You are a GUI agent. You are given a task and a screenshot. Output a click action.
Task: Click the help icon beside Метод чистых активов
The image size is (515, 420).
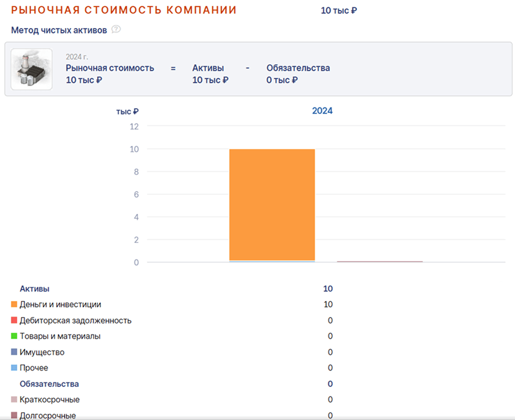pos(116,30)
